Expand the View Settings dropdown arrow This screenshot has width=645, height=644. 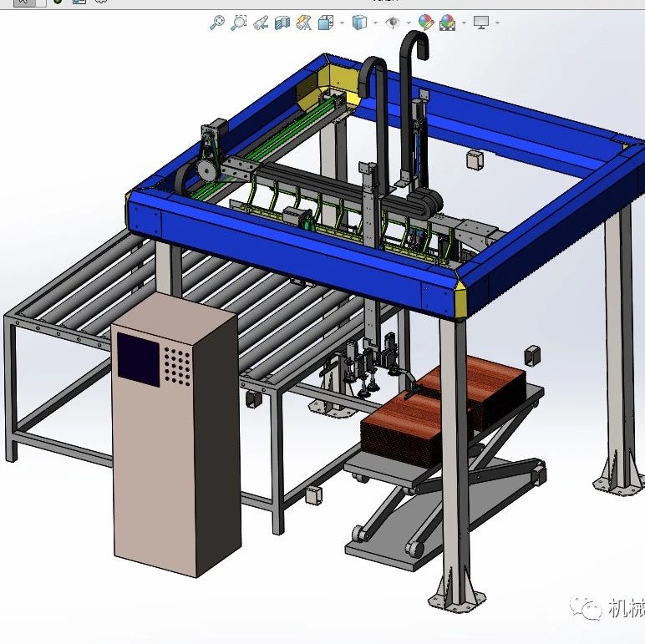[x=498, y=23]
